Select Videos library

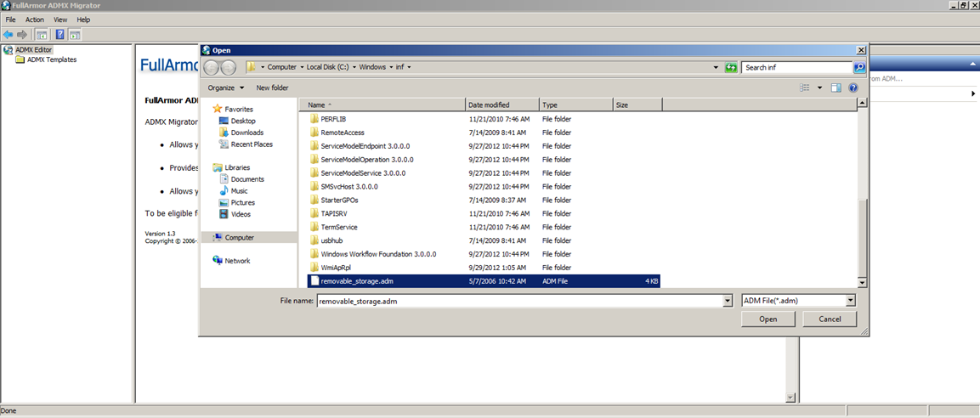click(241, 214)
